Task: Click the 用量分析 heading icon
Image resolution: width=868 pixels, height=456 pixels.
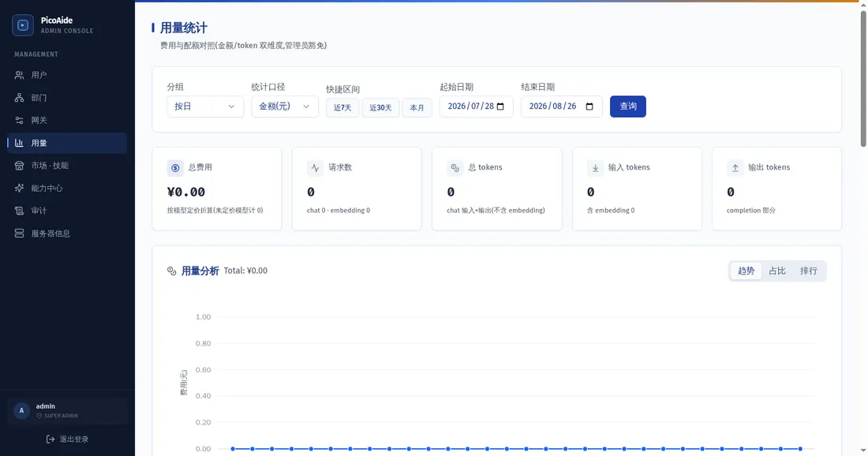Action: point(171,271)
